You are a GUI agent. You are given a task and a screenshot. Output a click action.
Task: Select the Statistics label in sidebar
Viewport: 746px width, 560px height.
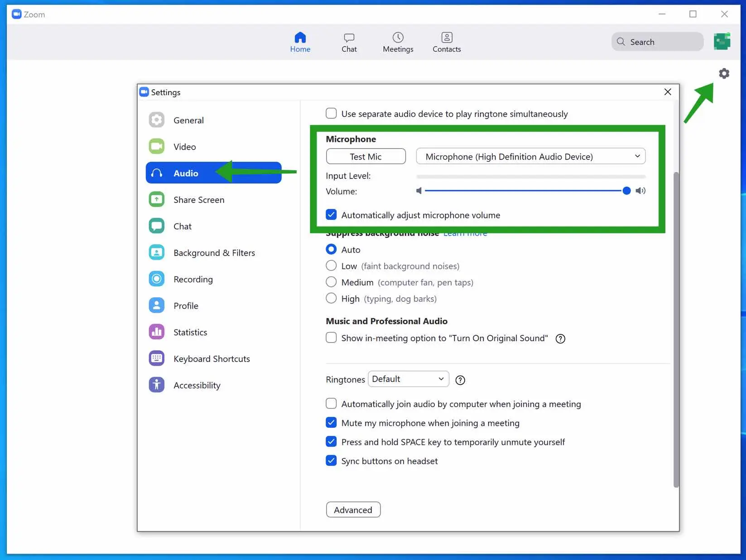pos(190,332)
